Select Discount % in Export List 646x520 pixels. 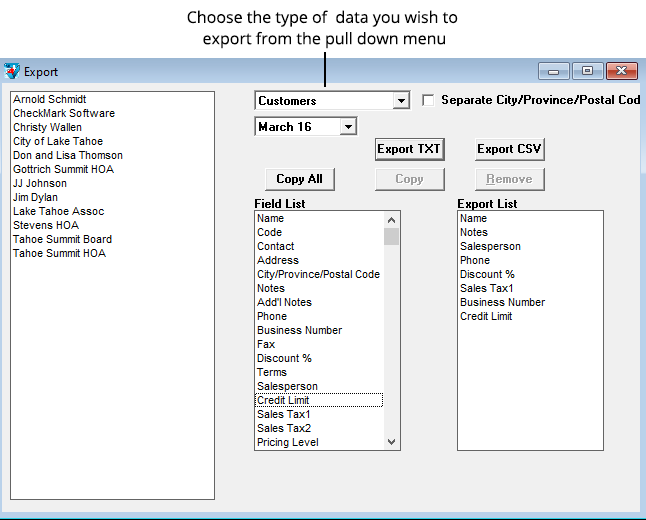[x=487, y=274]
